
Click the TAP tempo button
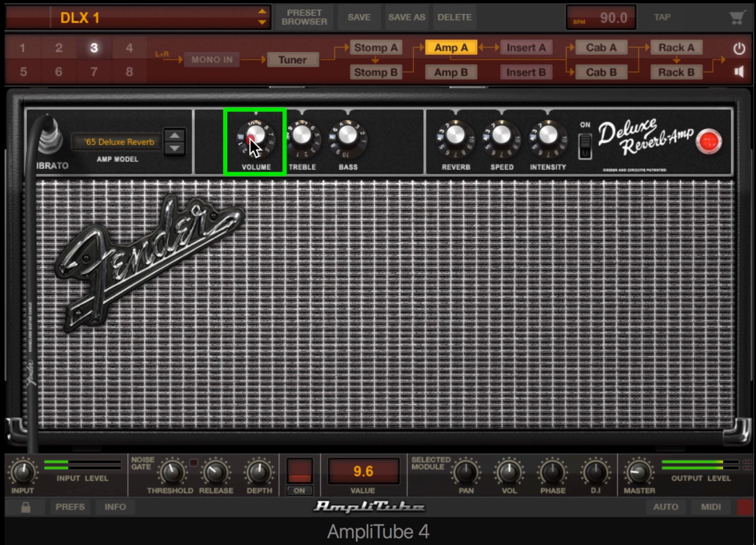(662, 17)
